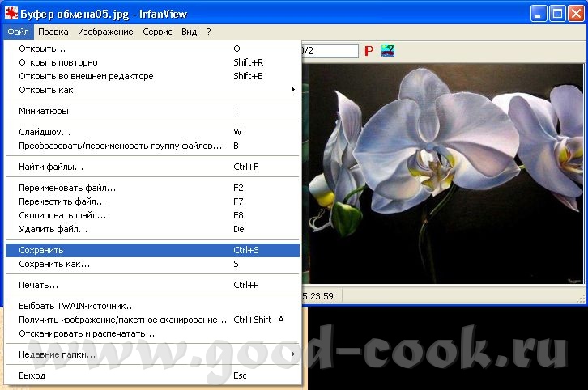
Task: Select the 'Сохранить' menu entry
Action: [x=40, y=251]
